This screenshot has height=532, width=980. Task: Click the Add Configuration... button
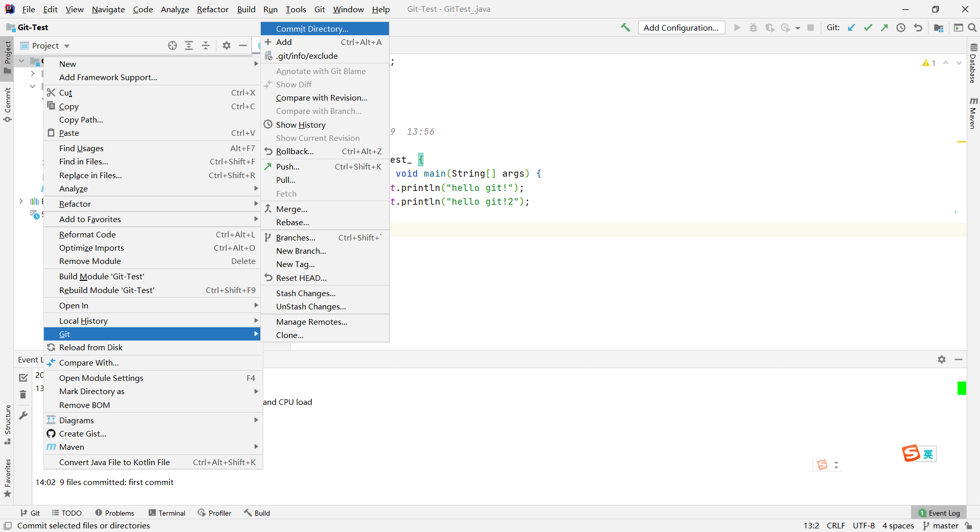[681, 28]
